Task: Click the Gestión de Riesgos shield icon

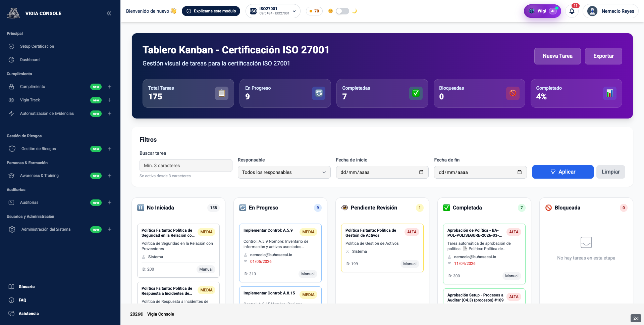Action: [x=12, y=149]
